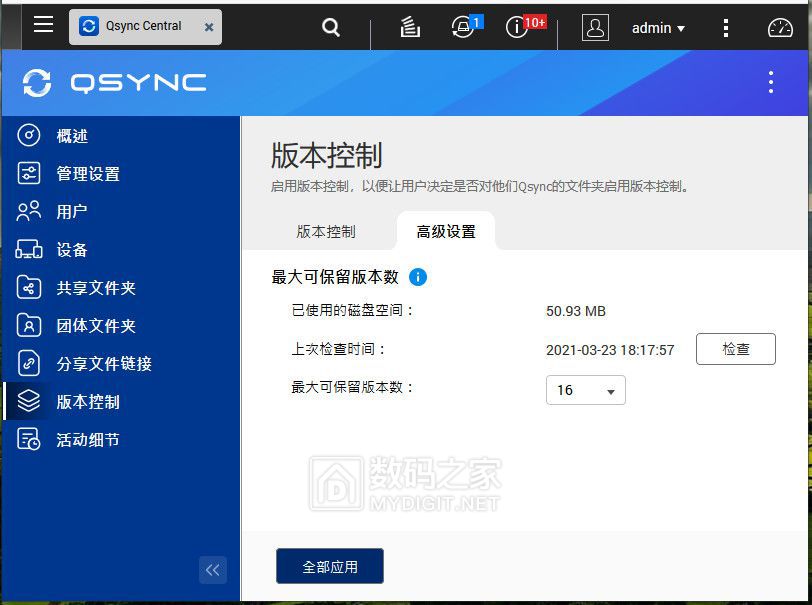Viewport: 812px width, 605px height.
Task: Open the three-dot menu on QSYNC header
Action: [x=770, y=83]
